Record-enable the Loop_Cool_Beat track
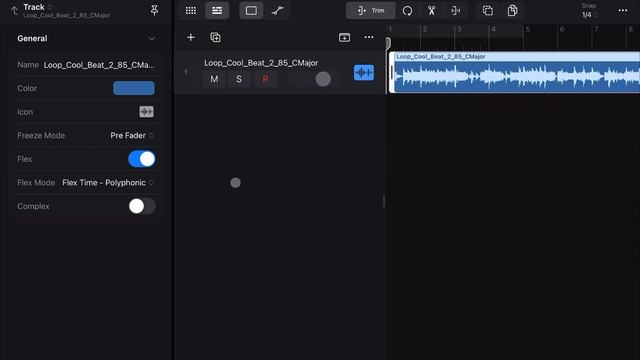 coord(265,79)
